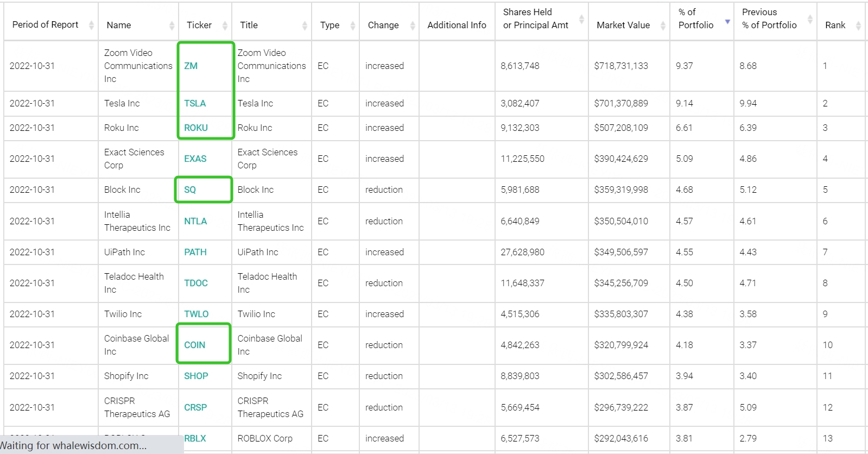Click the Name column sort arrows
Screen dimensions: 868x454
[172, 25]
